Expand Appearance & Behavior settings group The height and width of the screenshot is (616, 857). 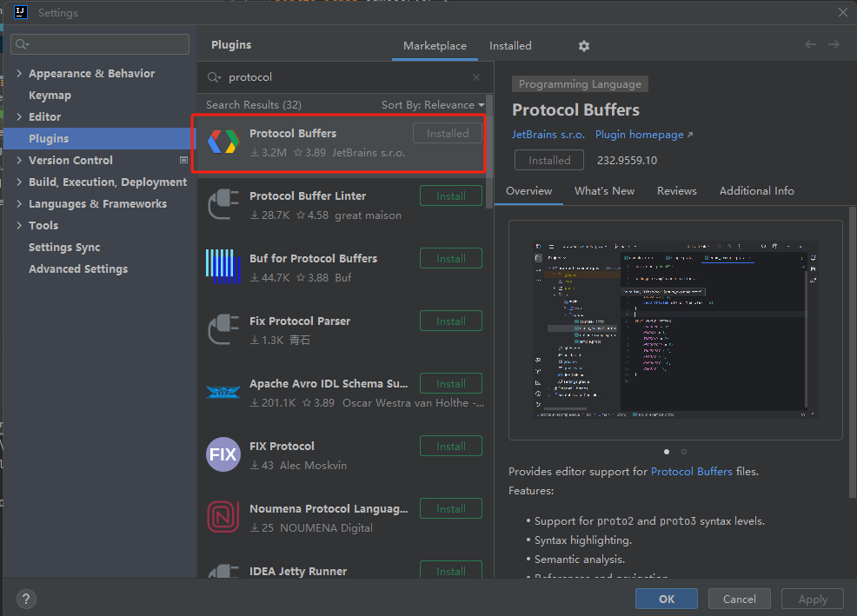click(x=20, y=74)
